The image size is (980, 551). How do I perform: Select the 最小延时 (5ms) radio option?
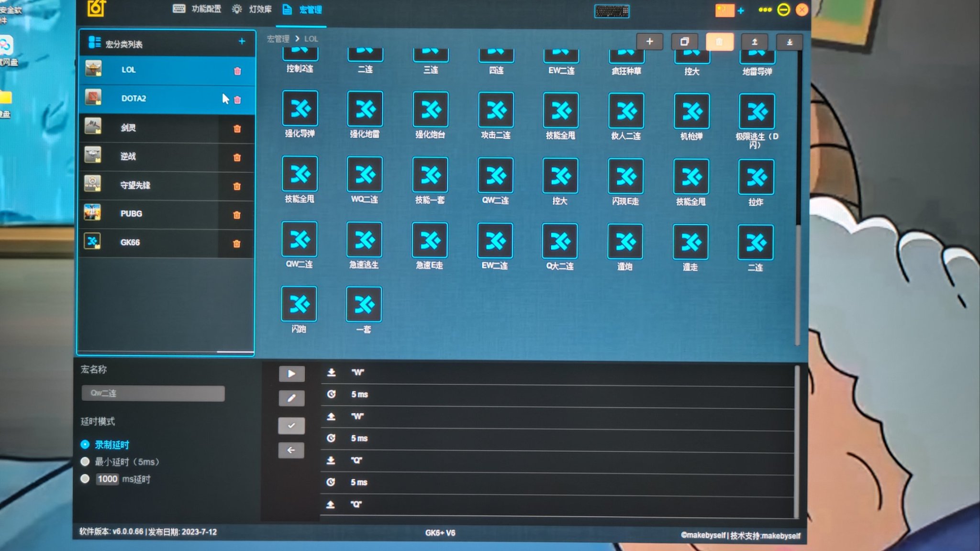click(x=85, y=462)
